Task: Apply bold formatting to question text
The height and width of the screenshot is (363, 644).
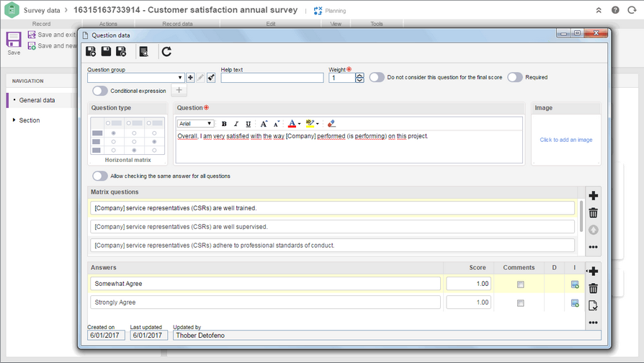Action: pyautogui.click(x=224, y=124)
